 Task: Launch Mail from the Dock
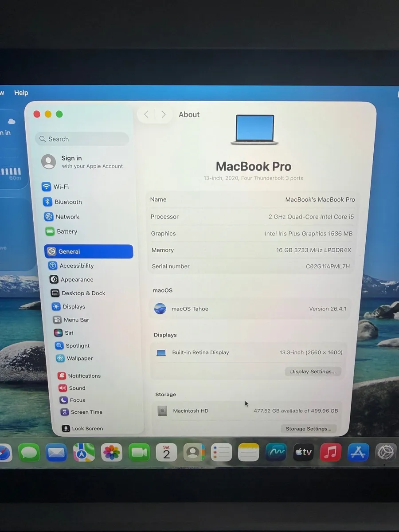click(x=56, y=453)
